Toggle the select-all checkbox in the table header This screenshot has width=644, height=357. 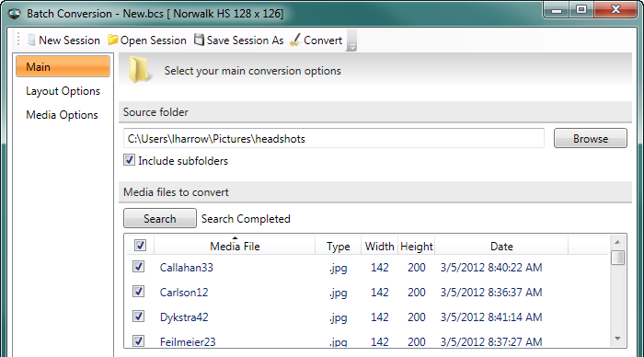pos(140,246)
